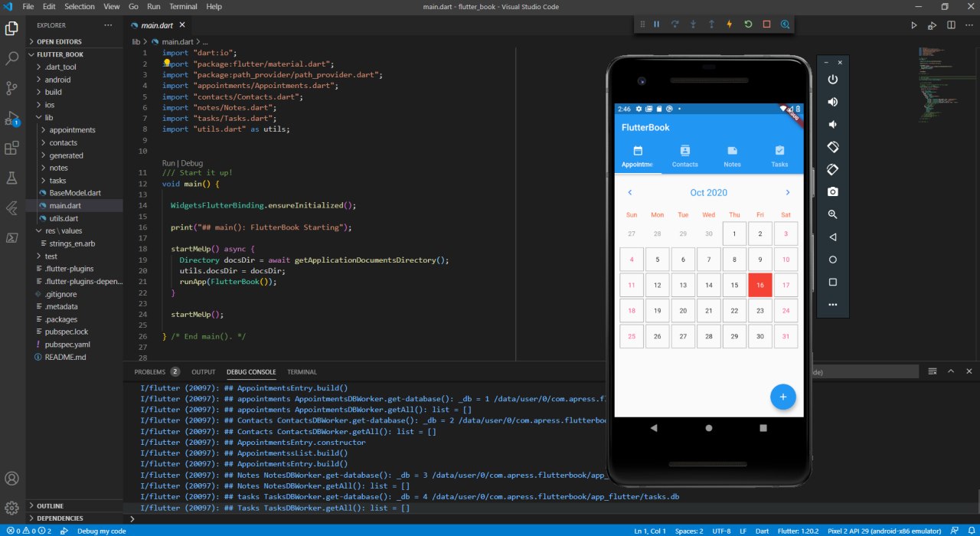Open Explorer views and more actions ellipsis
The image size is (980, 536).
tap(108, 25)
